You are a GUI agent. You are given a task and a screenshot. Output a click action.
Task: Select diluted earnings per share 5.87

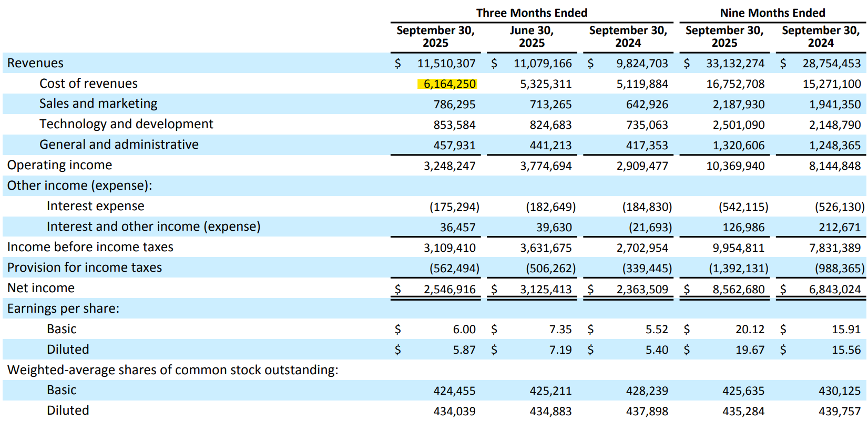pos(464,350)
